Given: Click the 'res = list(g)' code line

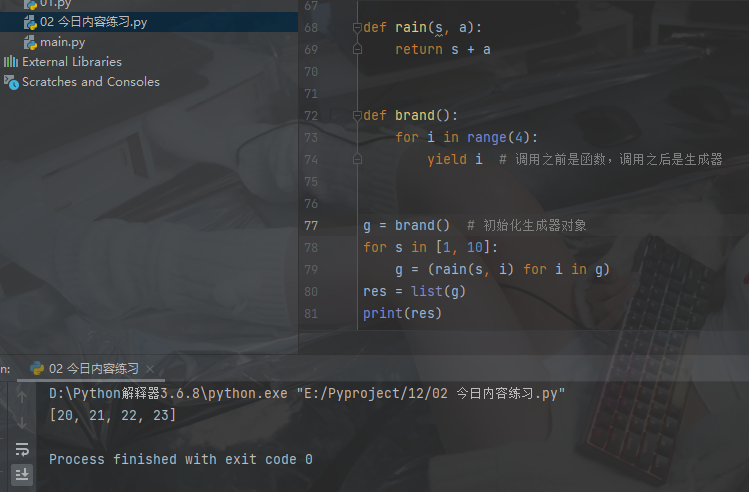Looking at the screenshot, I should click(414, 291).
